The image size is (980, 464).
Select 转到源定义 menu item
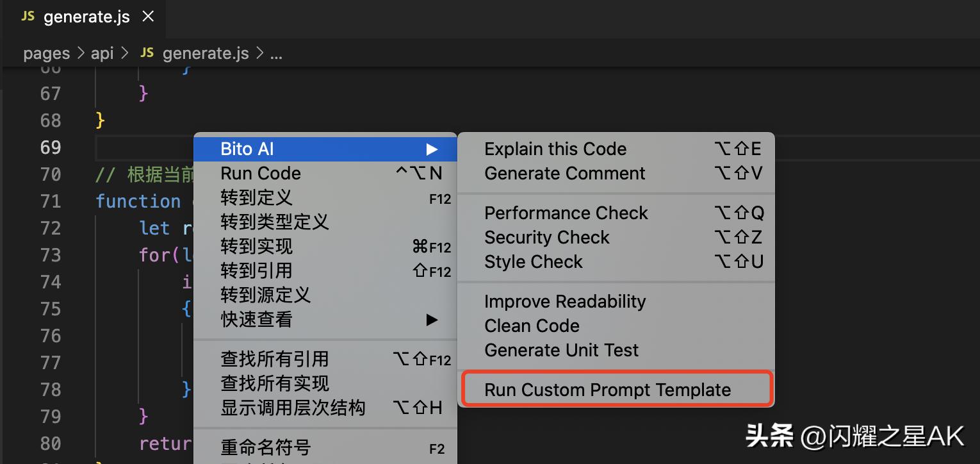[325, 295]
